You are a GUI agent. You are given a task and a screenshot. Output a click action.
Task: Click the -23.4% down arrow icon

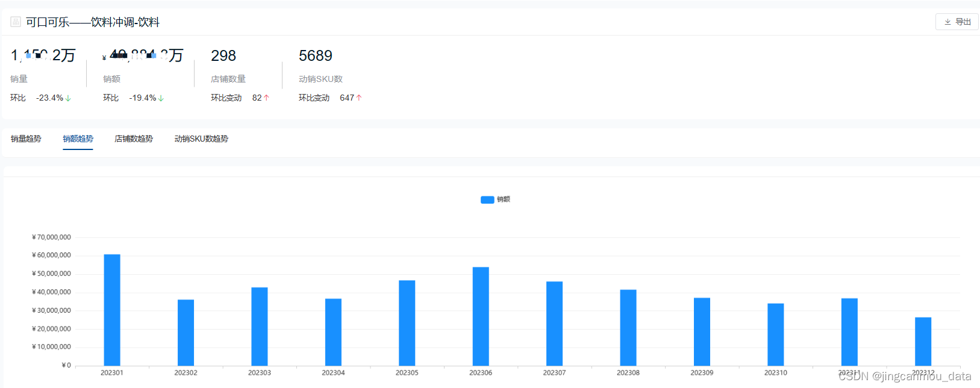click(68, 98)
